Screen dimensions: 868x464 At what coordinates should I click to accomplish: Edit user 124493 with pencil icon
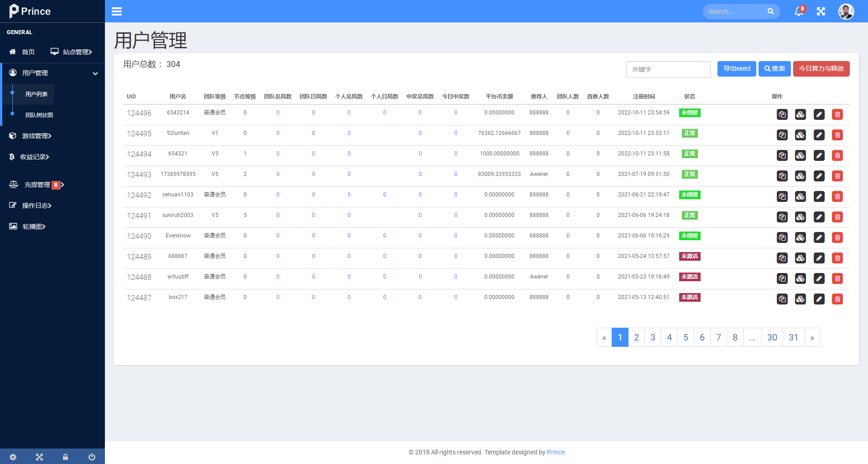click(819, 176)
